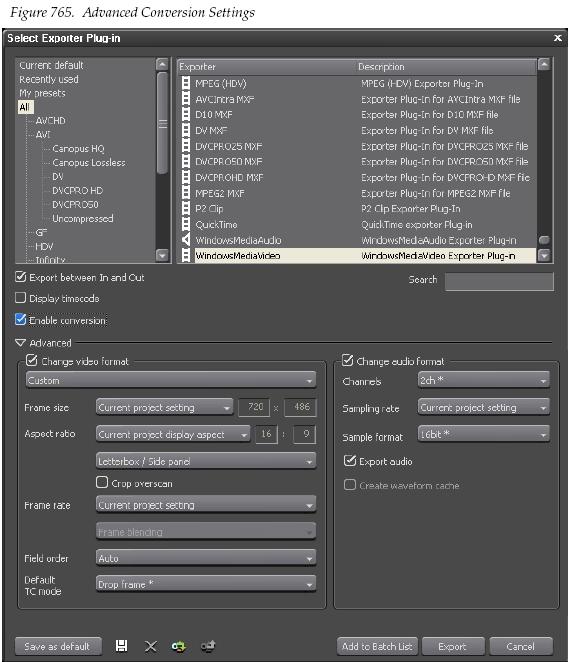Image resolution: width=570 pixels, height=662 pixels.
Task: Click the film icon beside DV MXF
Action: (x=185, y=130)
